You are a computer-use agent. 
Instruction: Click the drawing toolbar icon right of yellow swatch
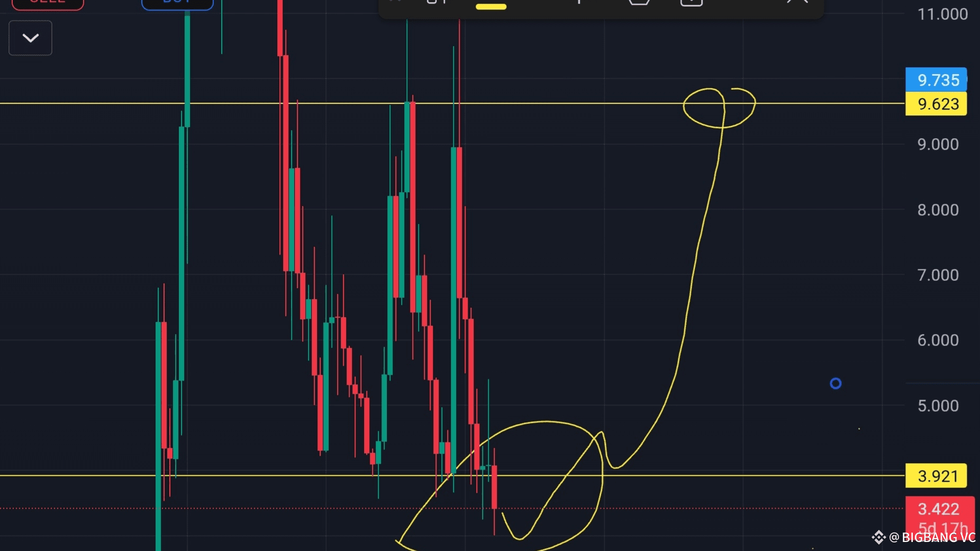click(x=579, y=2)
